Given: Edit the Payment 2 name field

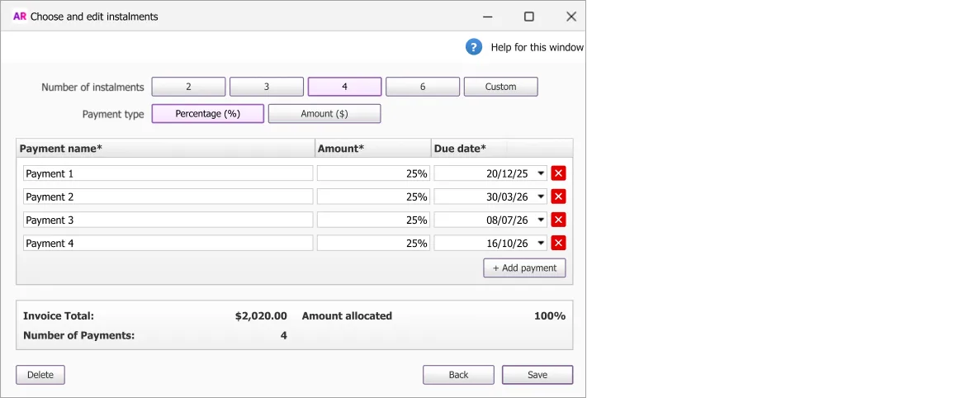Looking at the screenshot, I should pos(168,197).
